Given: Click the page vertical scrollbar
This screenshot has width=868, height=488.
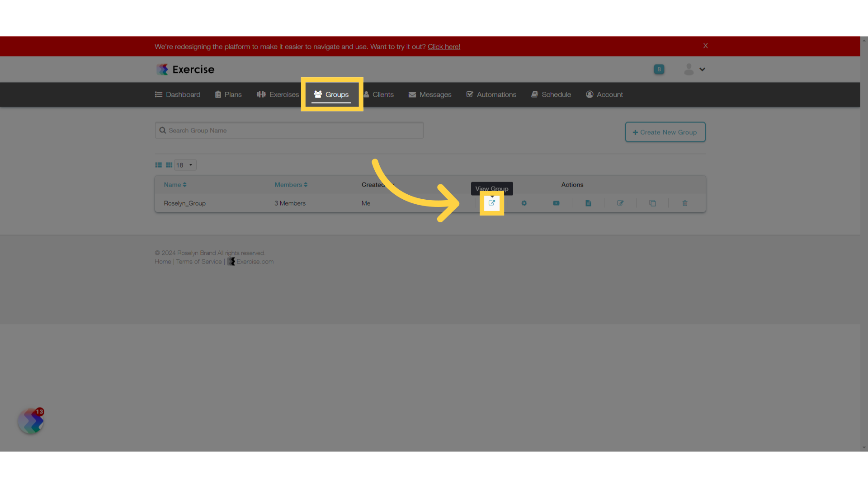Looking at the screenshot, I should click(x=864, y=244).
